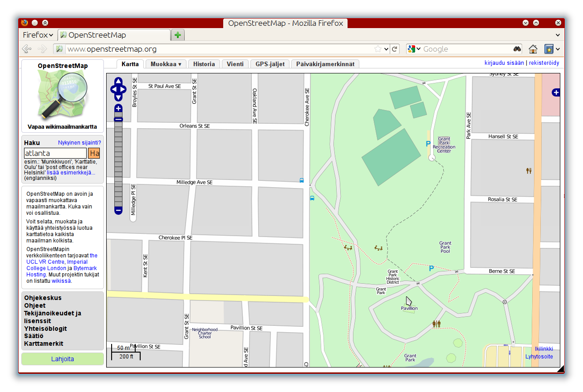Open the Historia tab

pyautogui.click(x=204, y=64)
